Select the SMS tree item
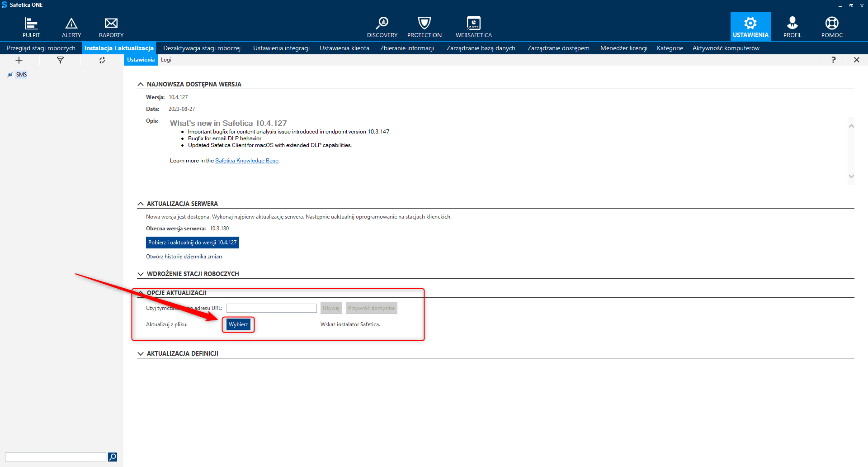868x467 pixels. (x=21, y=75)
